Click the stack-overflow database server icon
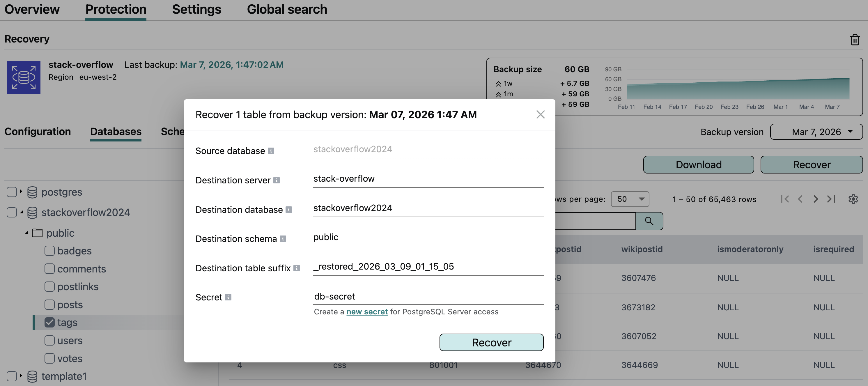868x386 pixels. 24,77
